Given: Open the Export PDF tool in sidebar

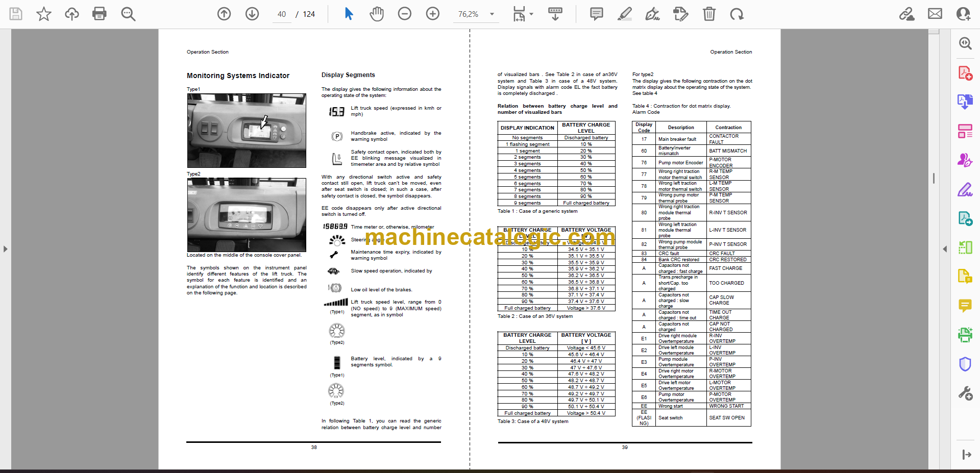Looking at the screenshot, I should pyautogui.click(x=965, y=102).
